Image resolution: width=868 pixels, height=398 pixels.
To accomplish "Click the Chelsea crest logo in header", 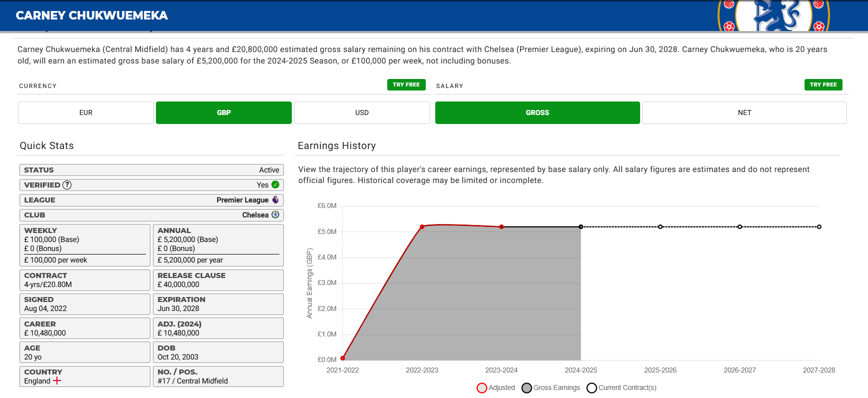I will [x=774, y=16].
